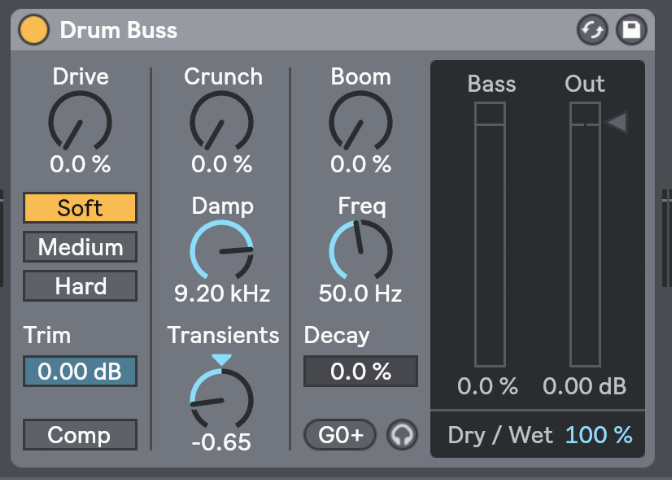
Task: Enable the Comp compressor button
Action: click(80, 435)
